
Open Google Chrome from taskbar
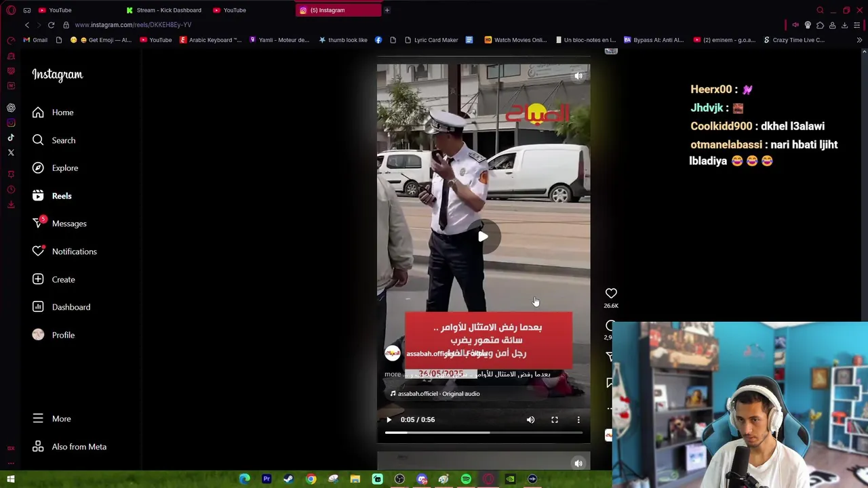pos(311,479)
